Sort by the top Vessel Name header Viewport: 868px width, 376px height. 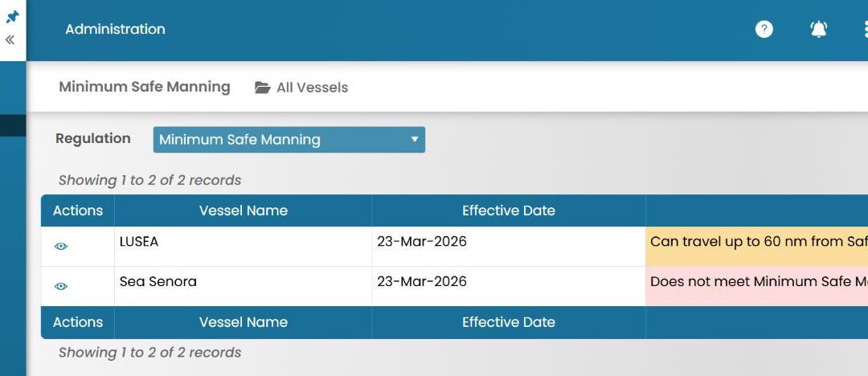pyautogui.click(x=243, y=210)
